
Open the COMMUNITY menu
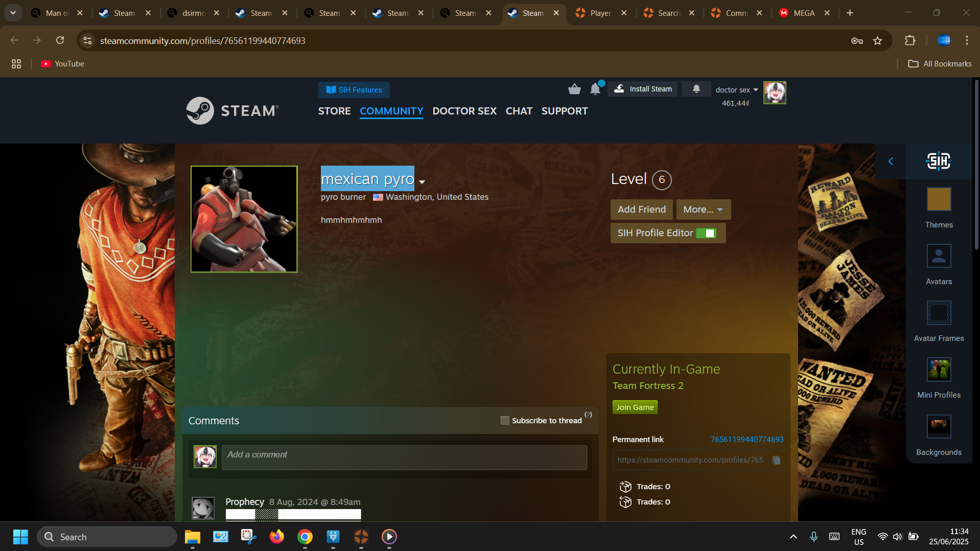coord(391,111)
